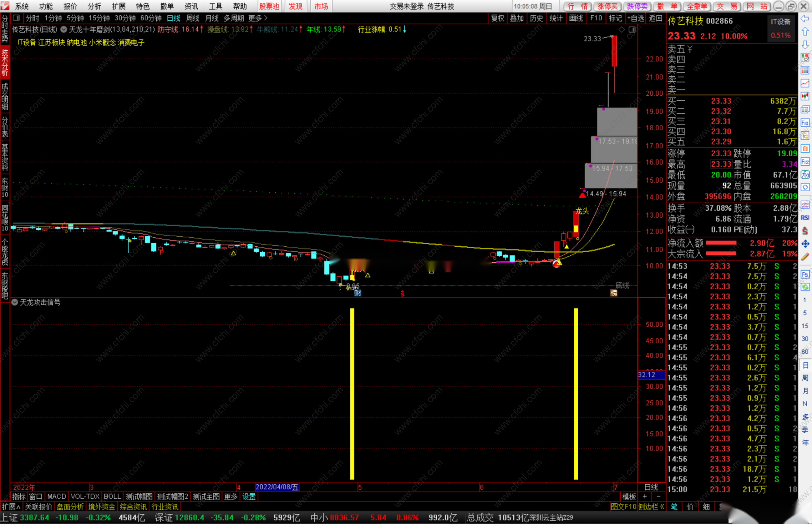Expand the 更多 period options arrow
The height and width of the screenshot is (524, 812).
click(266, 18)
